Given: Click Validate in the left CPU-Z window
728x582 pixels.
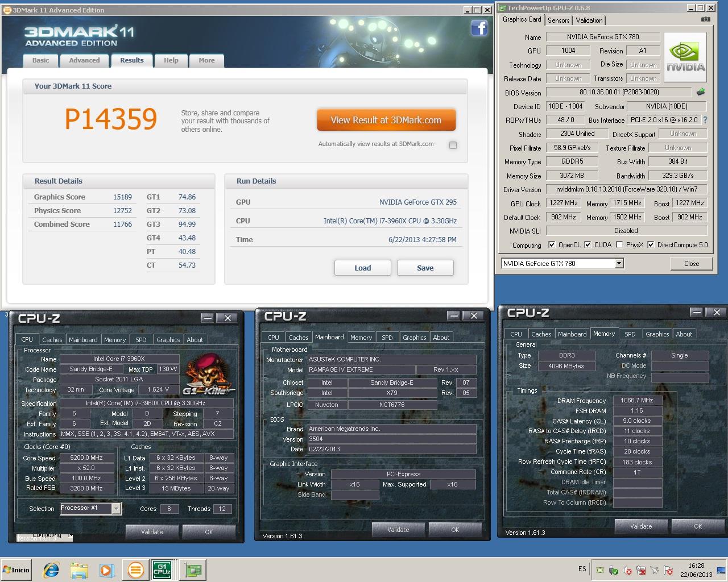Looking at the screenshot, I should coord(152,532).
